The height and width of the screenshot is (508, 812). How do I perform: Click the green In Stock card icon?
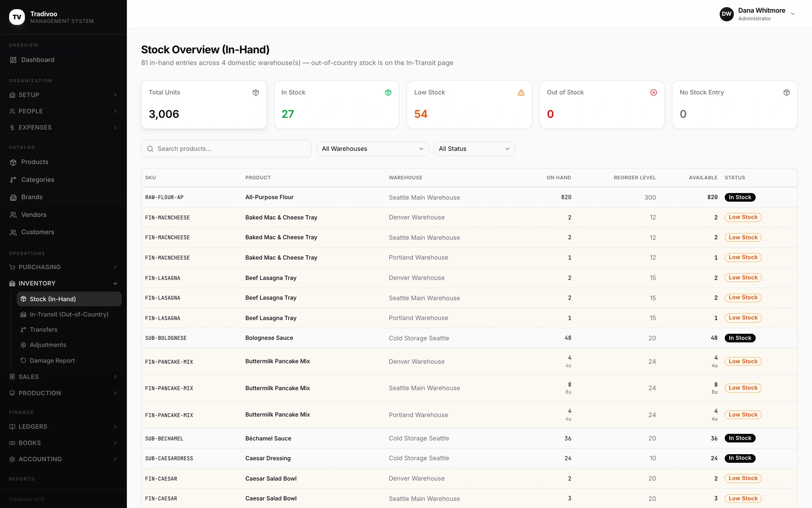point(388,92)
